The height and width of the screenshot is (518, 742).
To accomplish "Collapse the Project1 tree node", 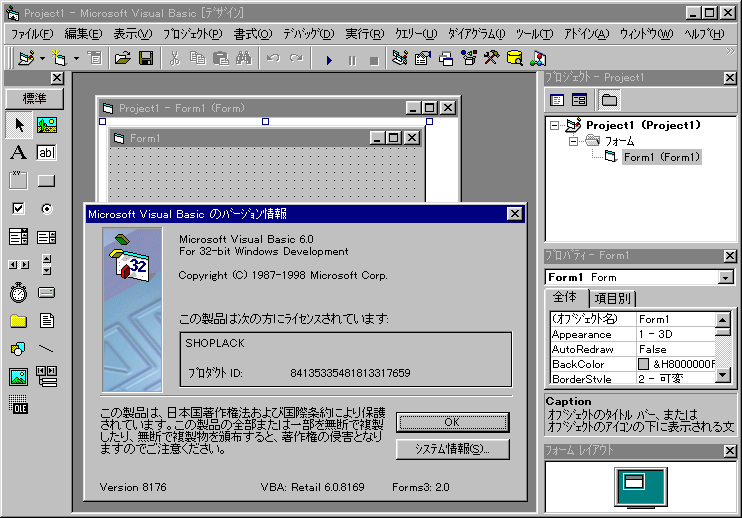I will click(x=554, y=125).
